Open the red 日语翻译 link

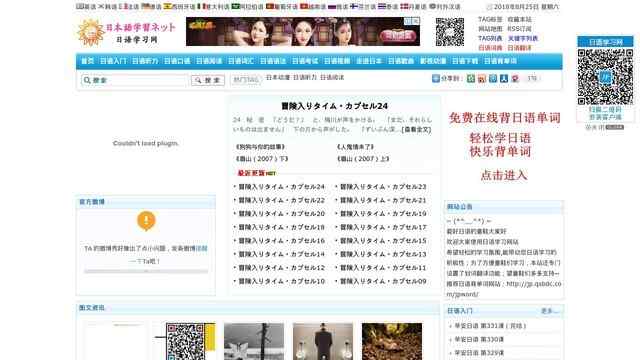(520, 48)
